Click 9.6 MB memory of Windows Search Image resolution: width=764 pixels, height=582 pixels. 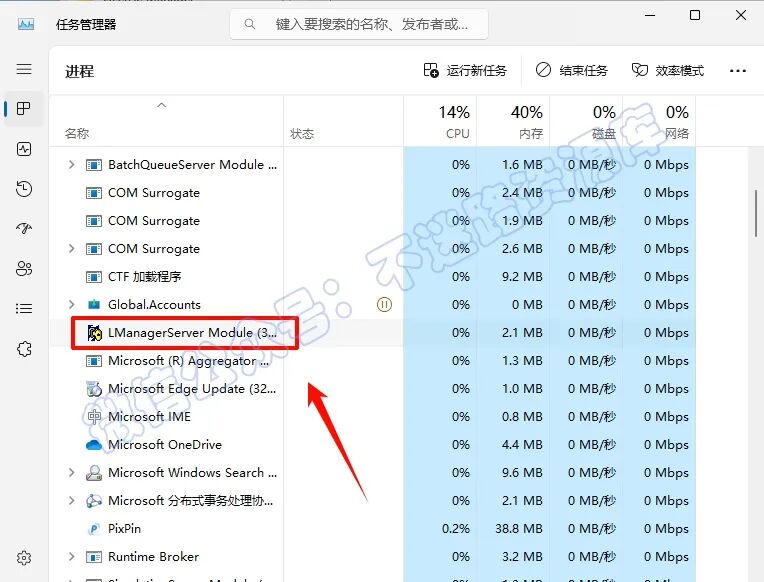[x=522, y=473]
